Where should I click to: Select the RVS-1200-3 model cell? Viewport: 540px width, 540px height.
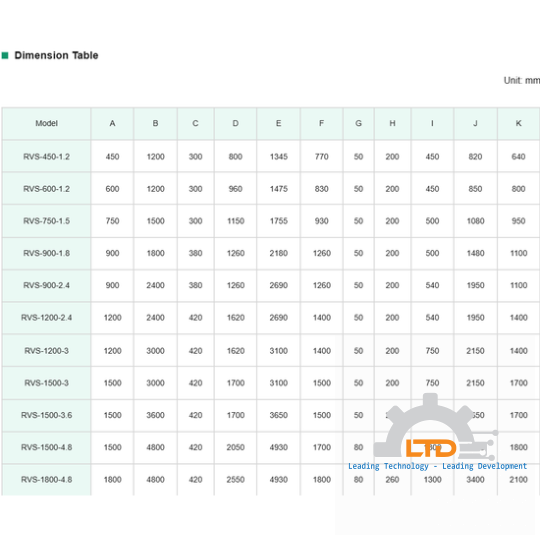46,351
